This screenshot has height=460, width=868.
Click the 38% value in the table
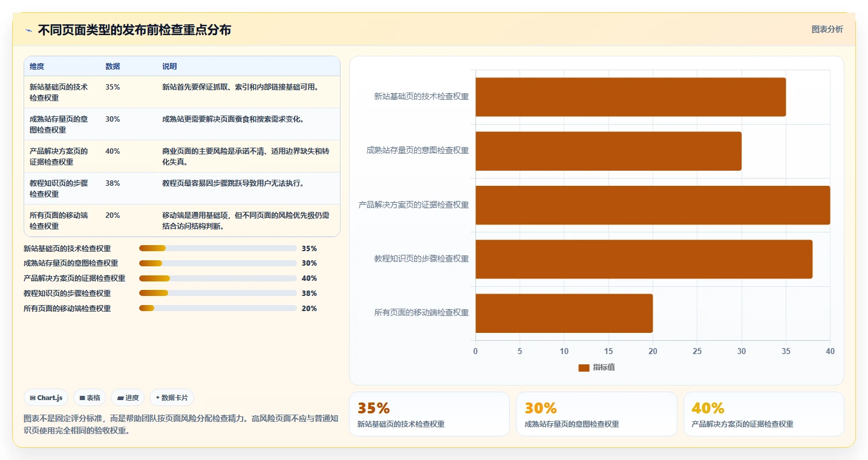pyautogui.click(x=113, y=183)
